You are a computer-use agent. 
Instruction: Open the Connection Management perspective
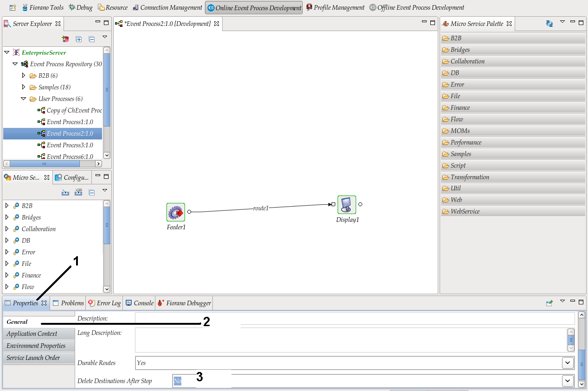point(167,7)
